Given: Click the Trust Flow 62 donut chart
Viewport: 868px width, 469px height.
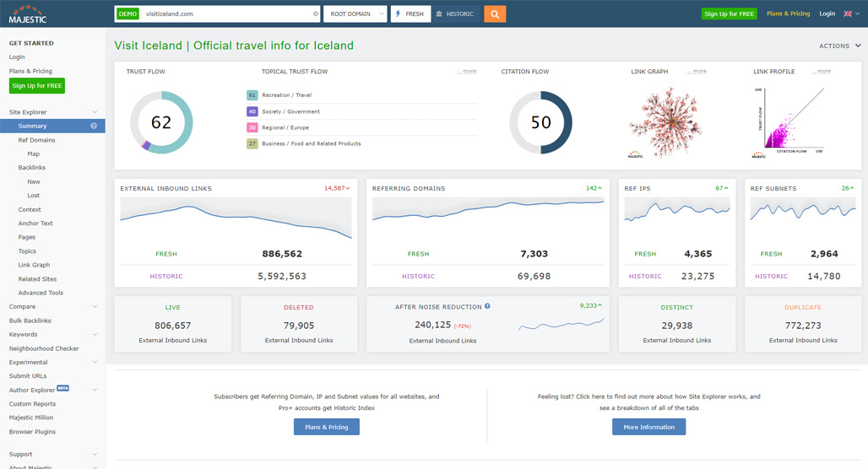Looking at the screenshot, I should point(161,122).
